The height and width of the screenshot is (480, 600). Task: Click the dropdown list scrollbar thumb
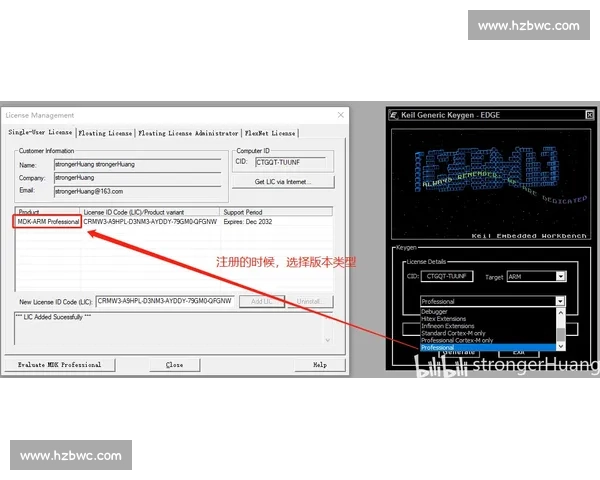pyautogui.click(x=561, y=334)
